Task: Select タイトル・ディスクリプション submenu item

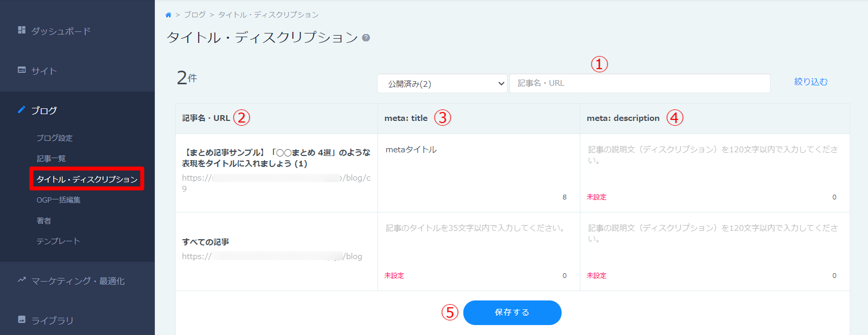Action: click(87, 179)
